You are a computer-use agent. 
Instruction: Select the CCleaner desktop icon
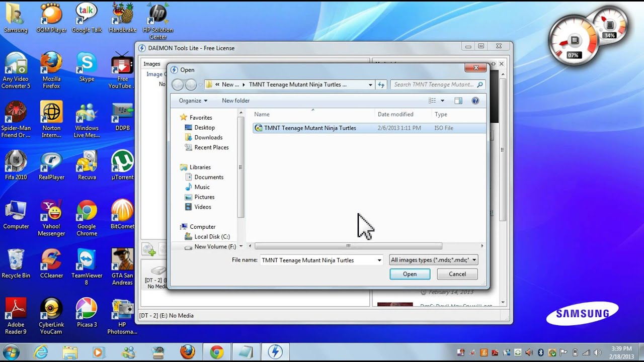click(x=51, y=264)
